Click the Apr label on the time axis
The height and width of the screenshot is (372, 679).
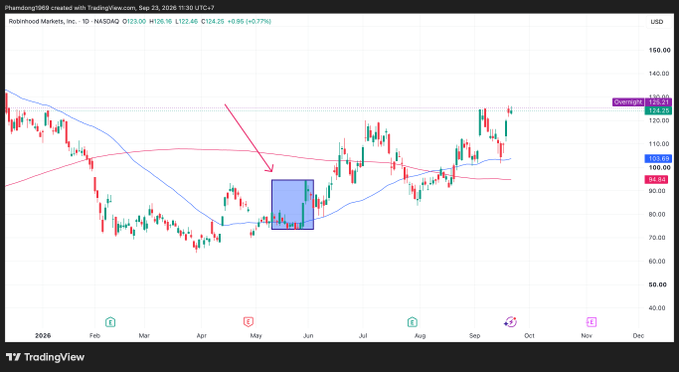[x=201, y=336]
